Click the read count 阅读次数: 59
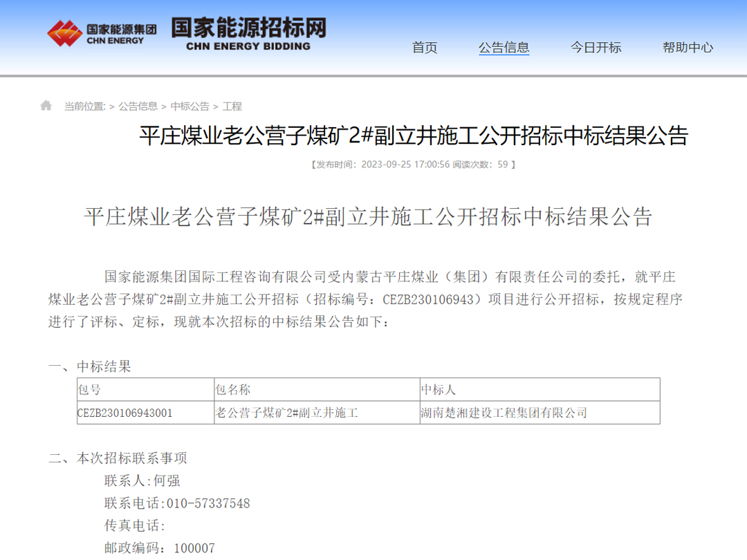Viewport: 747px width, 560px height. coord(480,165)
